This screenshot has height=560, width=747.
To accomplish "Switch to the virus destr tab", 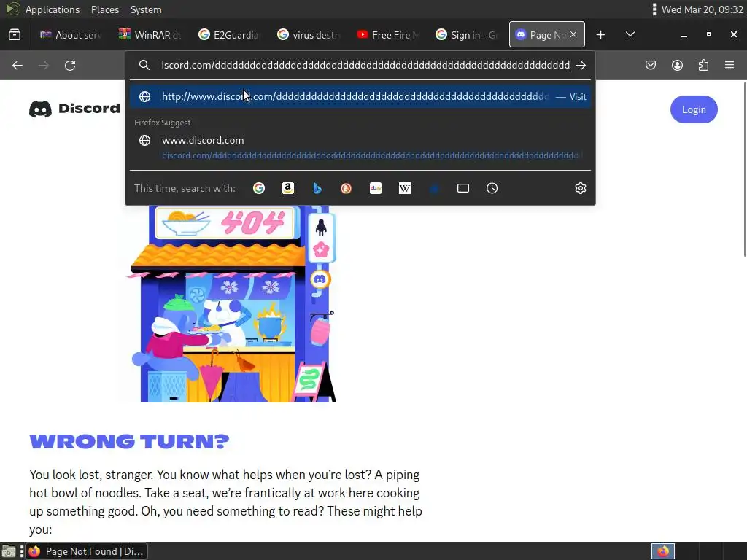I will pos(309,35).
